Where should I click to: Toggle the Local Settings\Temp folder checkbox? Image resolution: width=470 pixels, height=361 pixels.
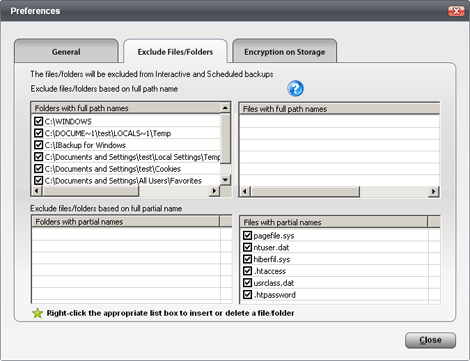pyautogui.click(x=39, y=157)
